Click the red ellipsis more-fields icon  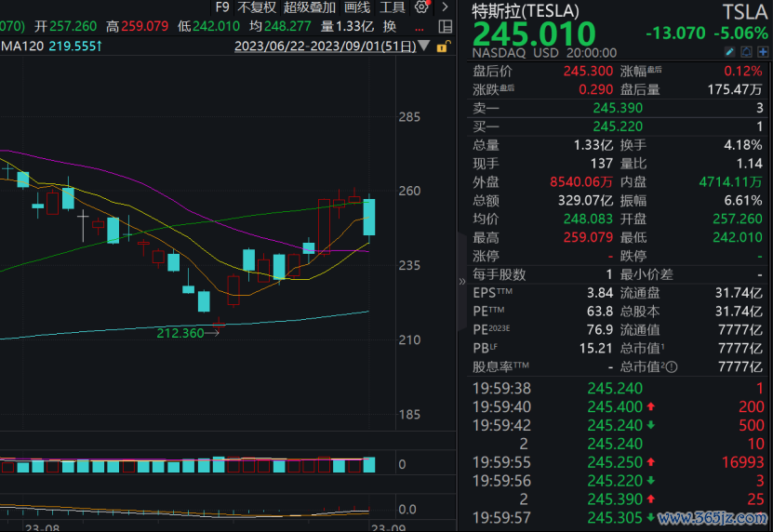[420, 29]
